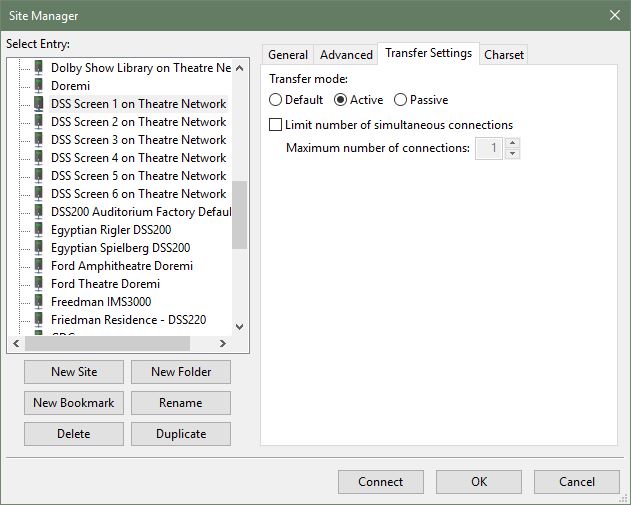Select Egyptian Rigler DSS200 entry
Image resolution: width=631 pixels, height=505 pixels.
[111, 230]
